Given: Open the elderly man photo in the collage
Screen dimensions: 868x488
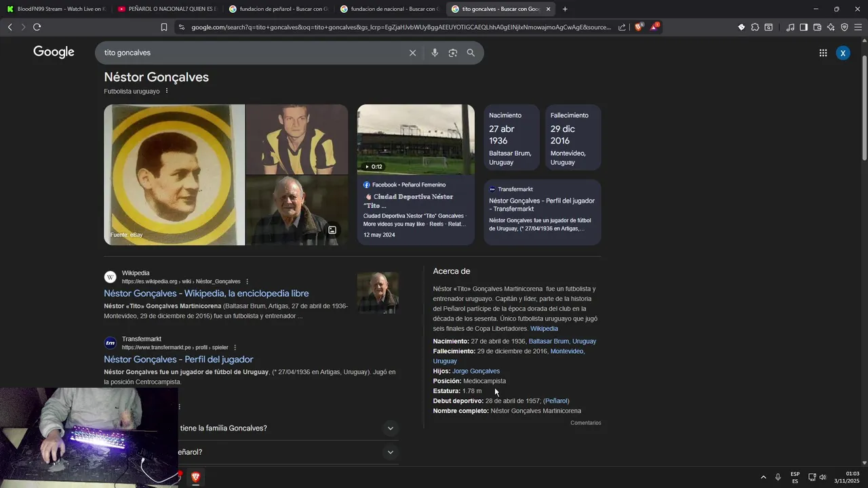Looking at the screenshot, I should pos(297,211).
